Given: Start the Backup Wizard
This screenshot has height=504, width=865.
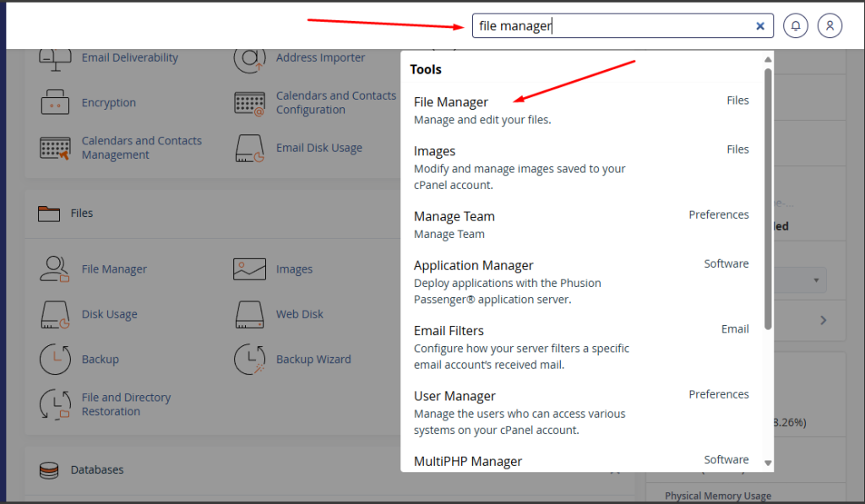Looking at the screenshot, I should point(313,359).
